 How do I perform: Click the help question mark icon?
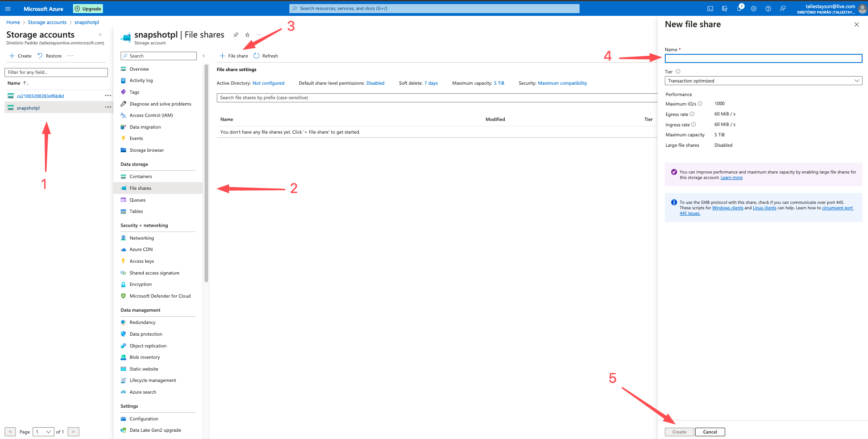tap(768, 9)
